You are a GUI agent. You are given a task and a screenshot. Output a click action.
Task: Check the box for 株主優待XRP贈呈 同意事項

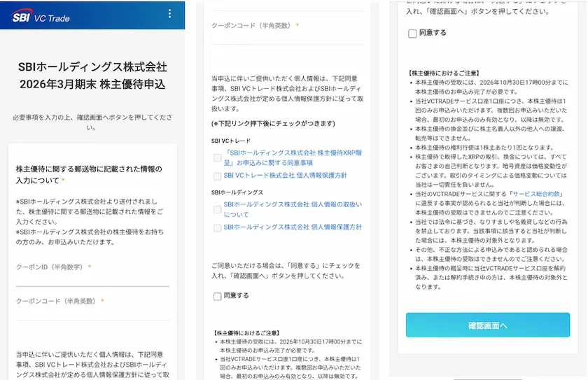click(x=217, y=157)
